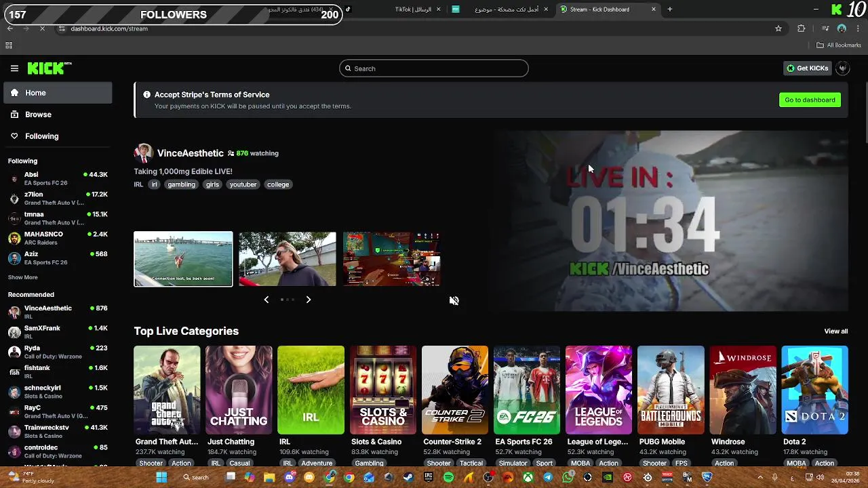This screenshot has width=868, height=488.
Task: Select the girls tag
Action: tap(212, 184)
